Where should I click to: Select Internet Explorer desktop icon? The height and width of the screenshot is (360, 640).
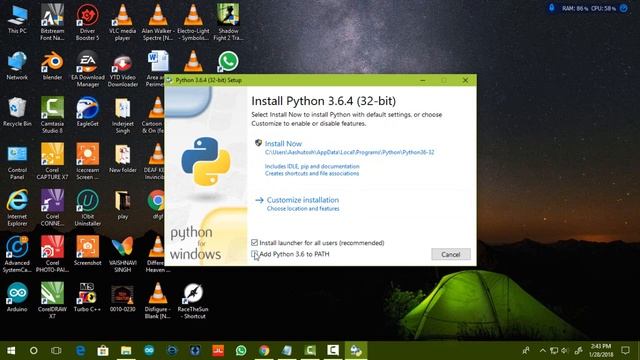17,208
